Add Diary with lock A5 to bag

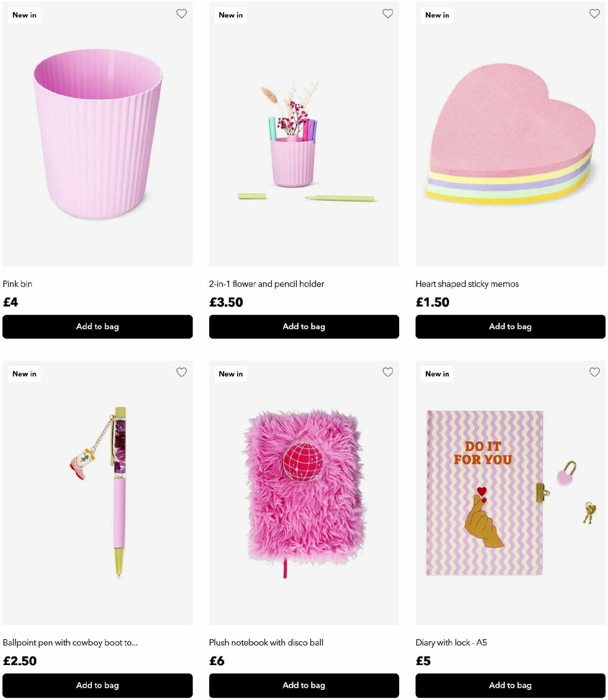[510, 685]
